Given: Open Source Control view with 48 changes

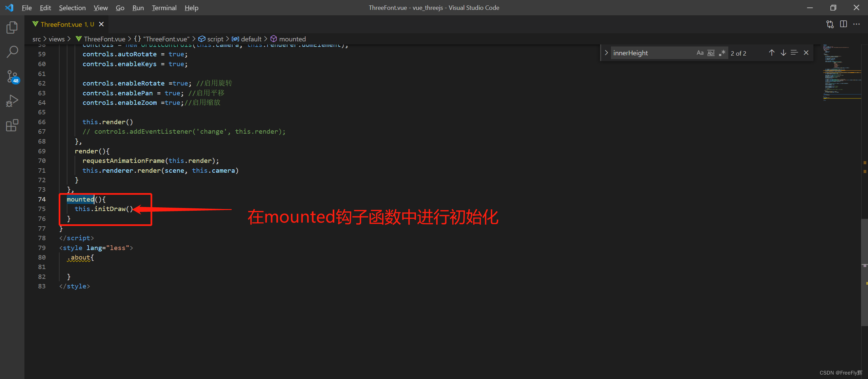Looking at the screenshot, I should [x=12, y=76].
